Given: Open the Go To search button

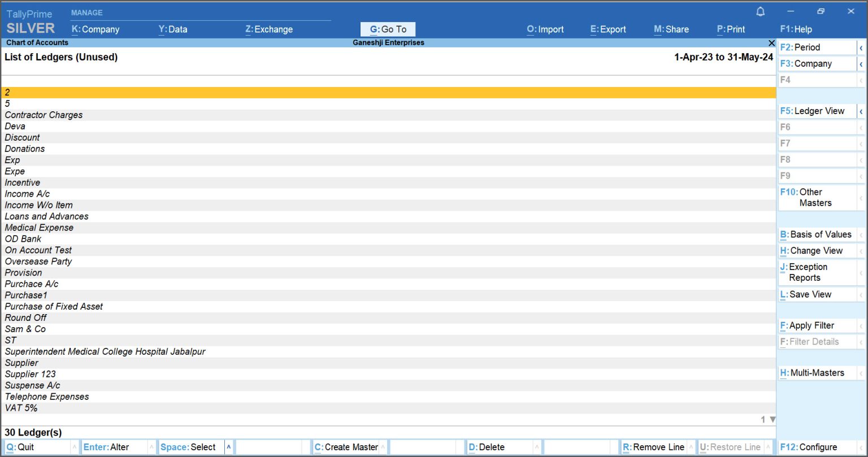Looking at the screenshot, I should pyautogui.click(x=388, y=29).
